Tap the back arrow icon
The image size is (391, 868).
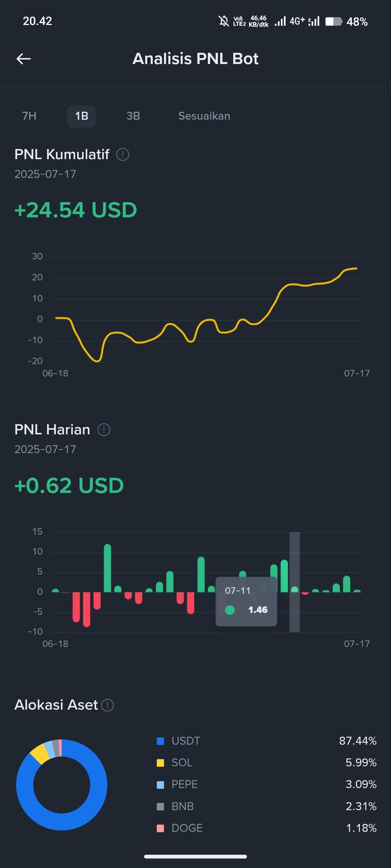point(24,59)
